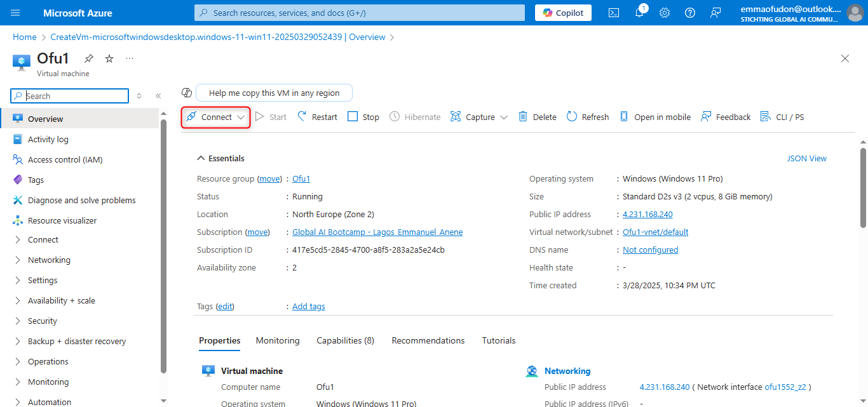Image resolution: width=868 pixels, height=407 pixels.
Task: Open CLI / PS panel
Action: pos(782,117)
